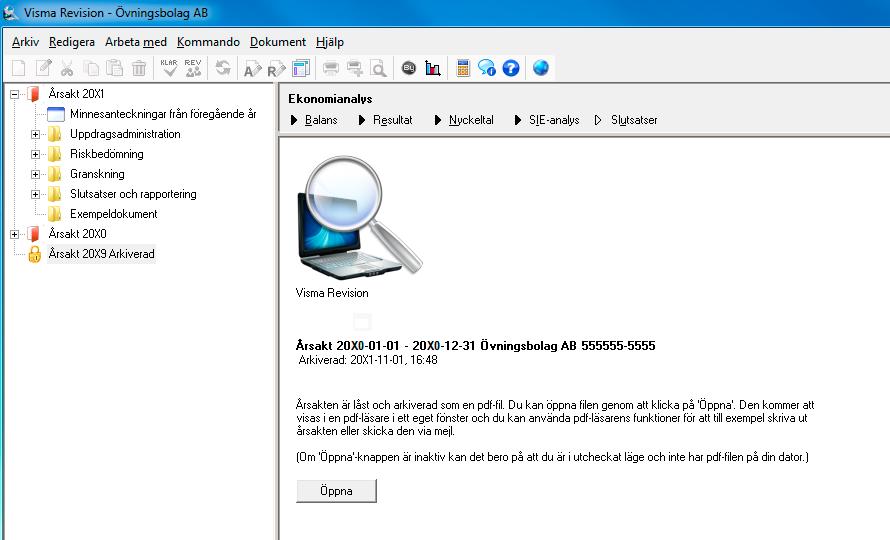Click the New document toolbar icon
This screenshot has width=890, height=540.
click(x=19, y=68)
